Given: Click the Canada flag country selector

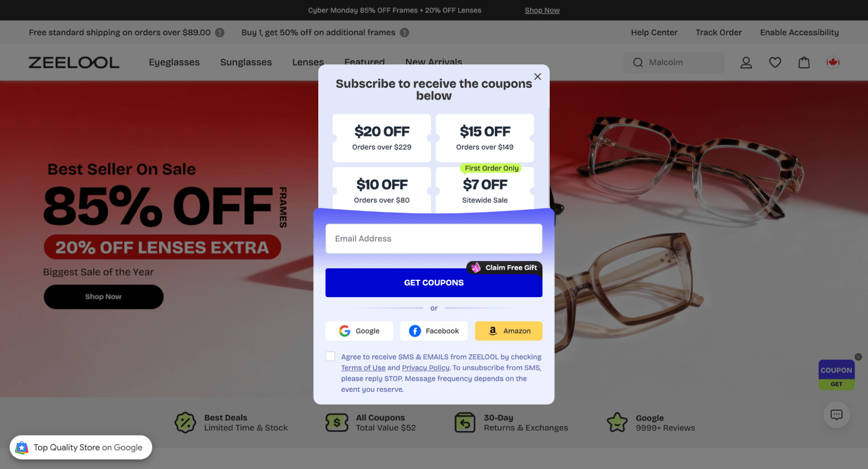Looking at the screenshot, I should click(x=832, y=63).
